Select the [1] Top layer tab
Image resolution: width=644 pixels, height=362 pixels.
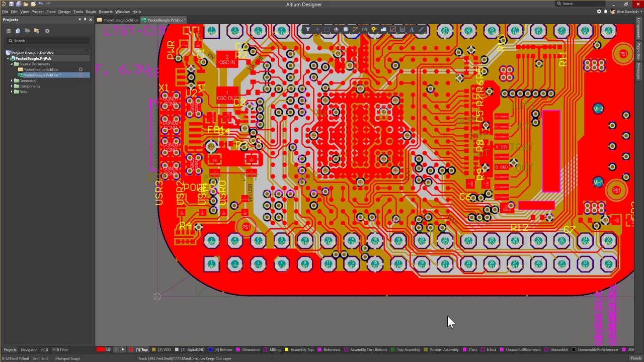click(139, 350)
